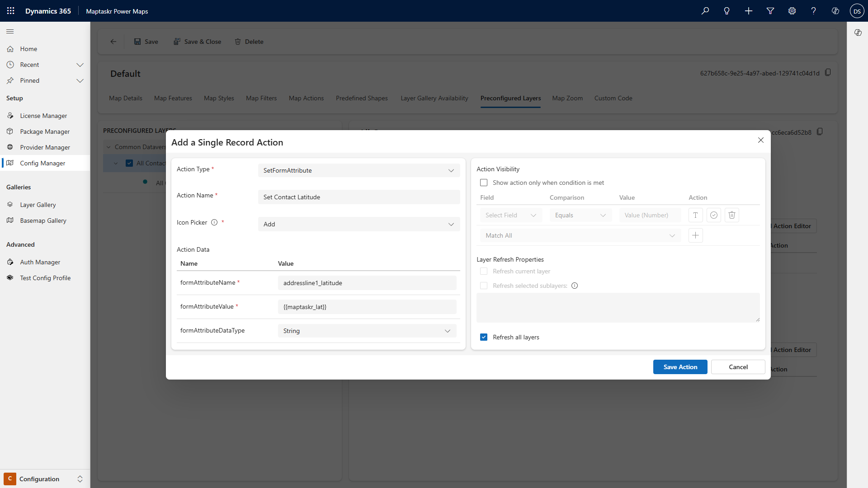Click the Icon Picker info icon

(214, 222)
